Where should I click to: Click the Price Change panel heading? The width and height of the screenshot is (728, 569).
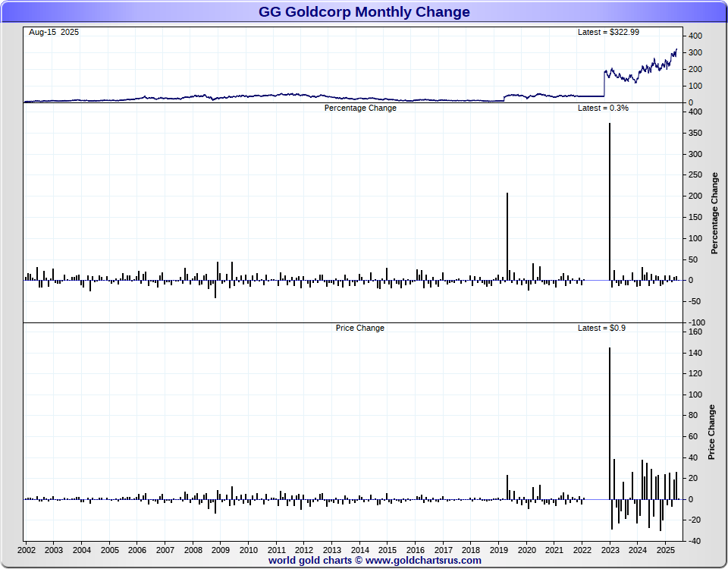[x=359, y=328]
